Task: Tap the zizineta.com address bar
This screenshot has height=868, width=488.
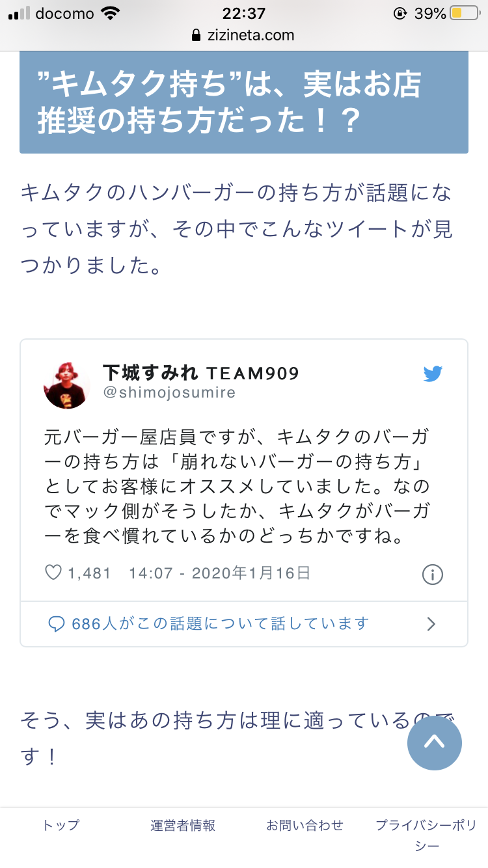Action: [243, 35]
